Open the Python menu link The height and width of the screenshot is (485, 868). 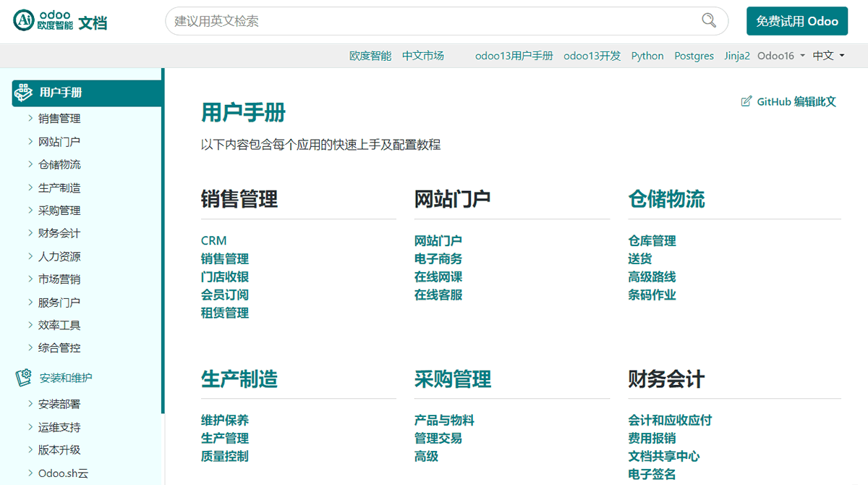[647, 56]
